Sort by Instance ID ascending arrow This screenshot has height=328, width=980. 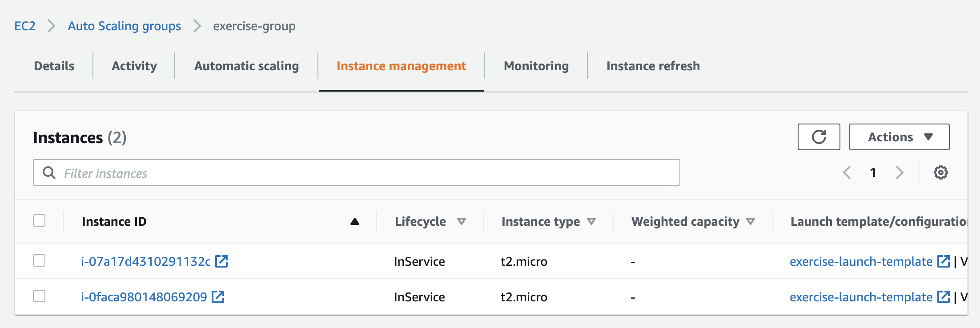354,221
